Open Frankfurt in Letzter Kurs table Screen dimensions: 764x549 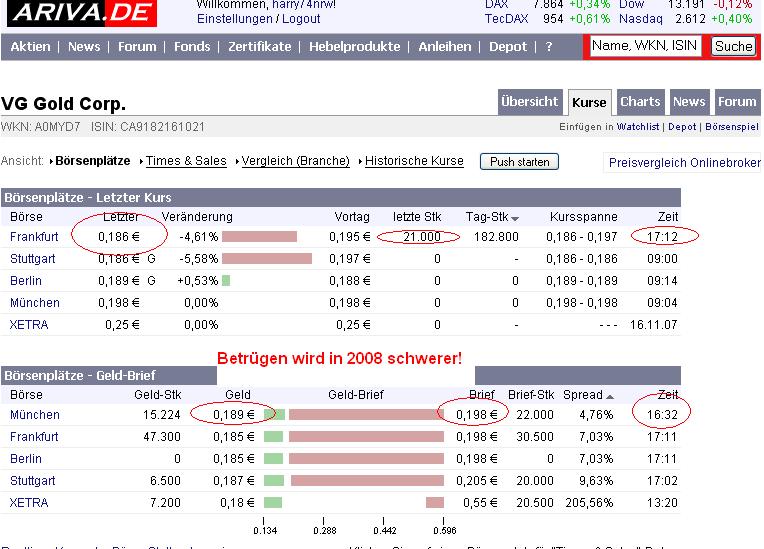pos(34,237)
